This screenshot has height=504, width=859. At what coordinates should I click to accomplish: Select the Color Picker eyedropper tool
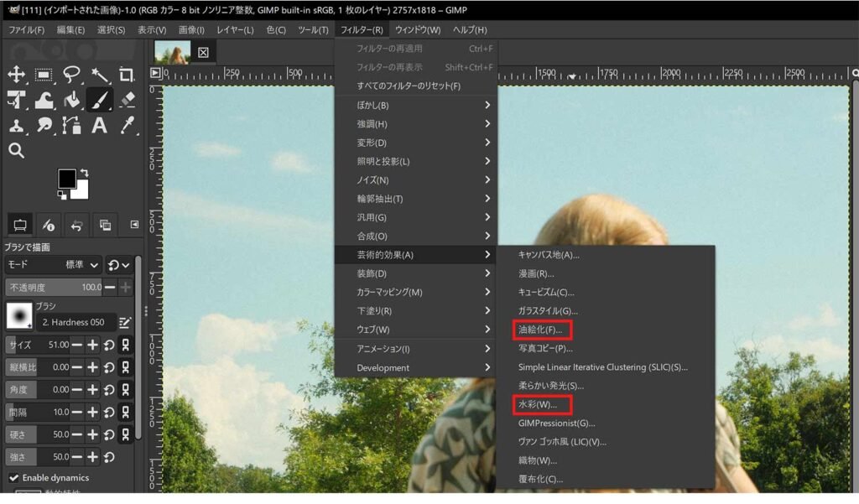coord(127,126)
